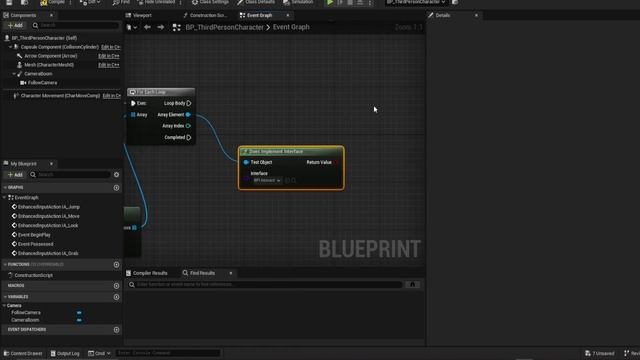Select BP_ThirdPersonCharacter (Self) component
Image resolution: width=640 pixels, height=360 pixels.
(x=44, y=38)
